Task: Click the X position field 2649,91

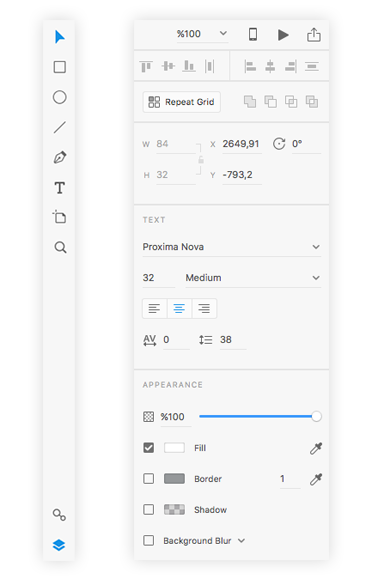Action: [x=242, y=144]
